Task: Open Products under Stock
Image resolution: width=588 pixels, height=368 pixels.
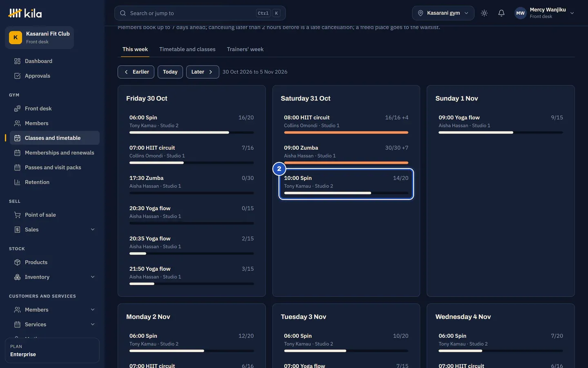Action: click(54, 262)
